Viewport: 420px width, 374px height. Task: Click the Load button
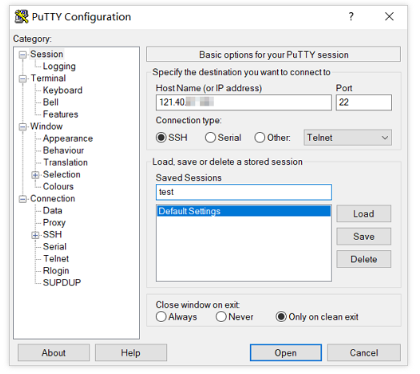364,213
